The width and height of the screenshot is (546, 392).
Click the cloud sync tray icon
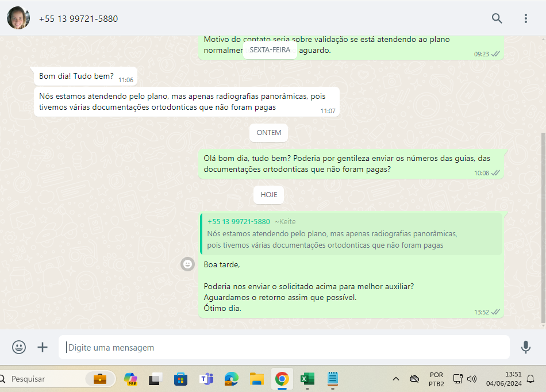tap(414, 379)
